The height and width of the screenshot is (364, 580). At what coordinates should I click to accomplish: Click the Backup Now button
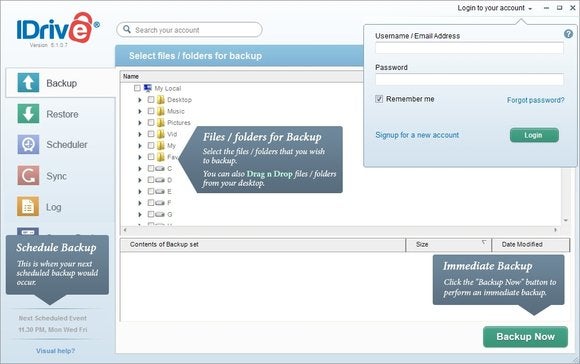525,337
